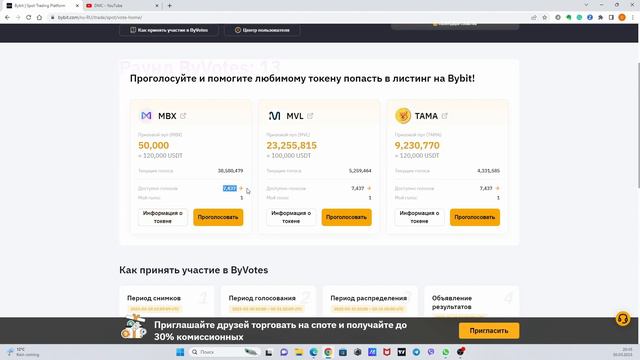The height and width of the screenshot is (360, 640).
Task: Reload the page
Action: [29, 18]
